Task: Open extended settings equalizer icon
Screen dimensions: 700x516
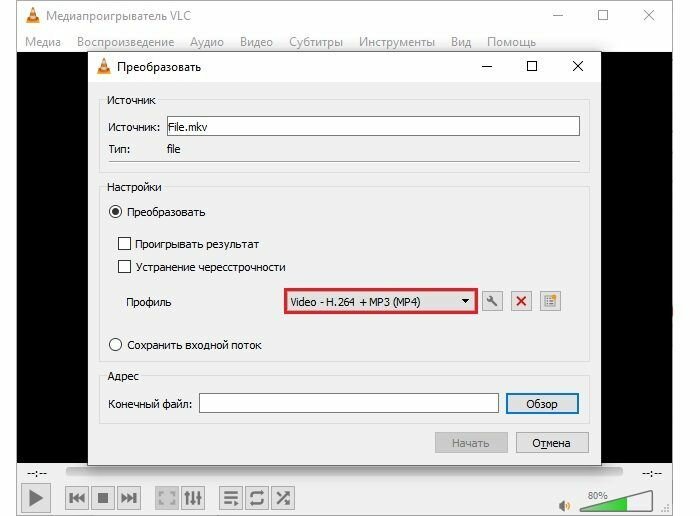Action: [193, 498]
